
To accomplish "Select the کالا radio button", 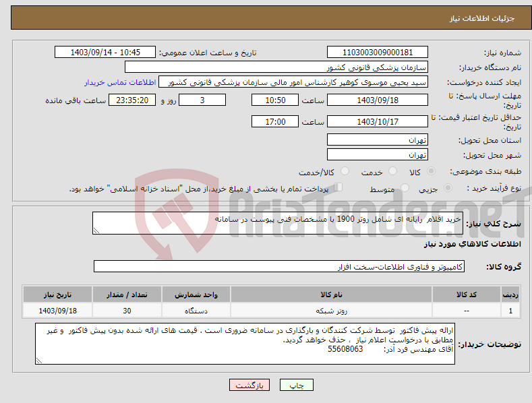I will click(x=431, y=171).
